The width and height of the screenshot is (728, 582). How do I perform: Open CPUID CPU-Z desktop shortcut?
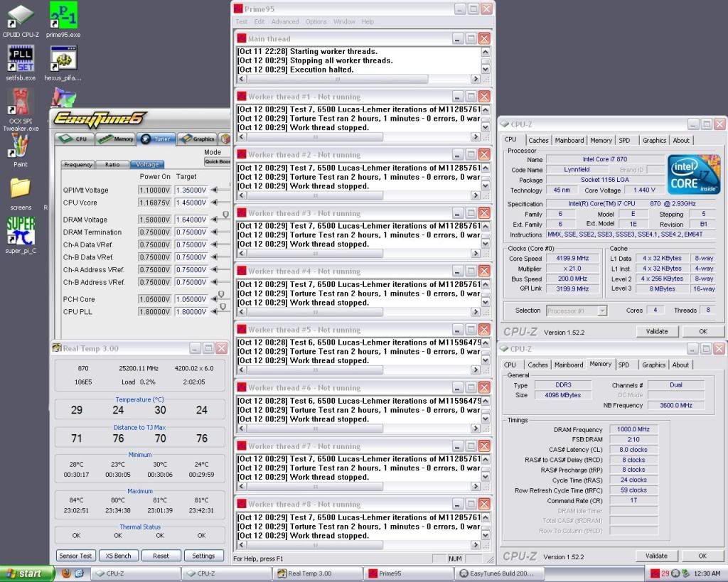pyautogui.click(x=21, y=21)
